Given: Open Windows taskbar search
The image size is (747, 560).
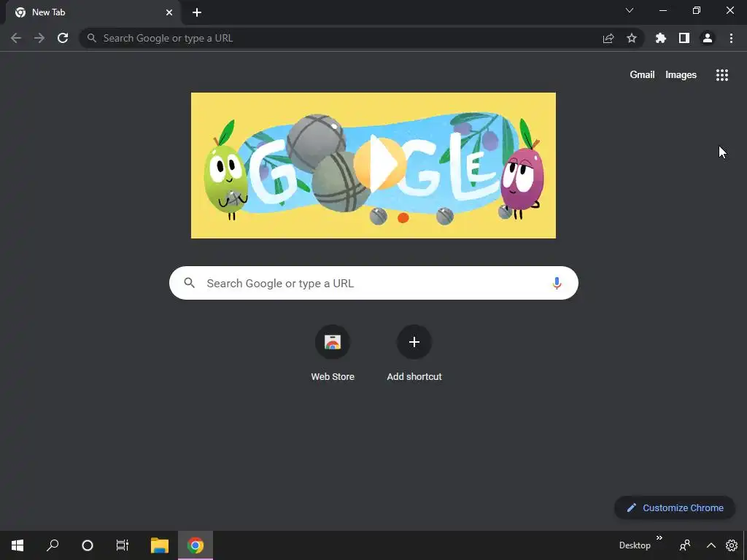Looking at the screenshot, I should tap(53, 545).
